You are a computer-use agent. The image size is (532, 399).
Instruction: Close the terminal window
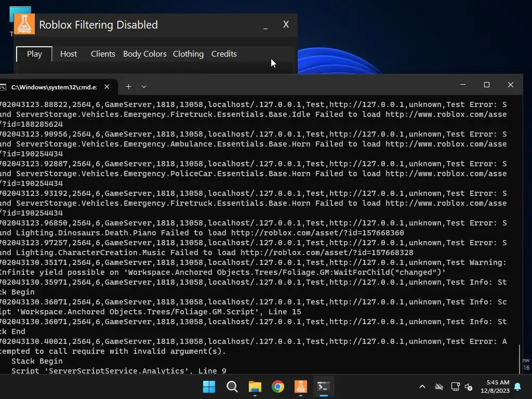[511, 85]
